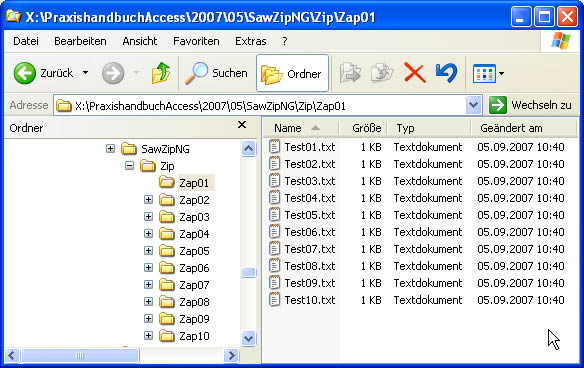Viewport: 584px width, 368px height.
Task: Click the red X delete icon
Action: (415, 73)
